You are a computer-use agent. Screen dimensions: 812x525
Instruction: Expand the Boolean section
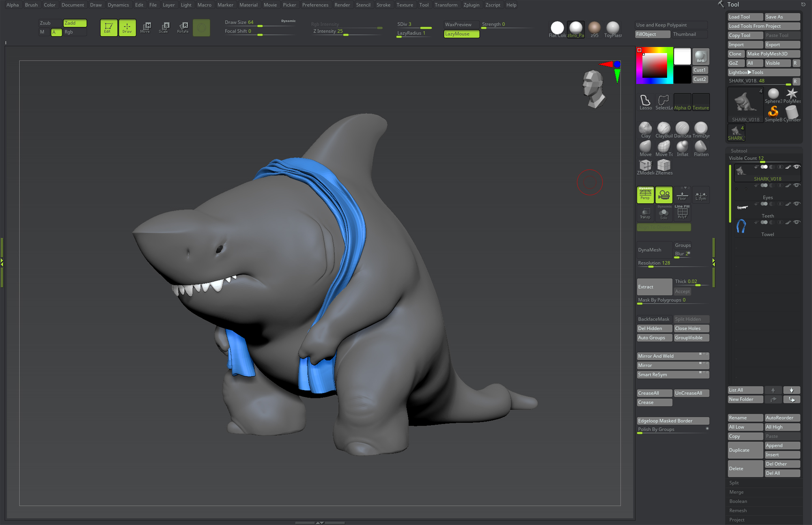coord(738,501)
